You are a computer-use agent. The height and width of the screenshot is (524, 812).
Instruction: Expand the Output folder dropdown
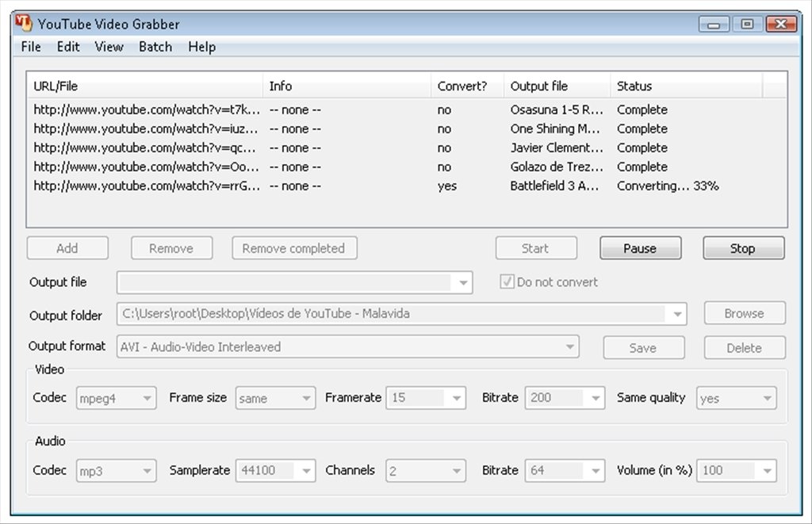point(677,314)
